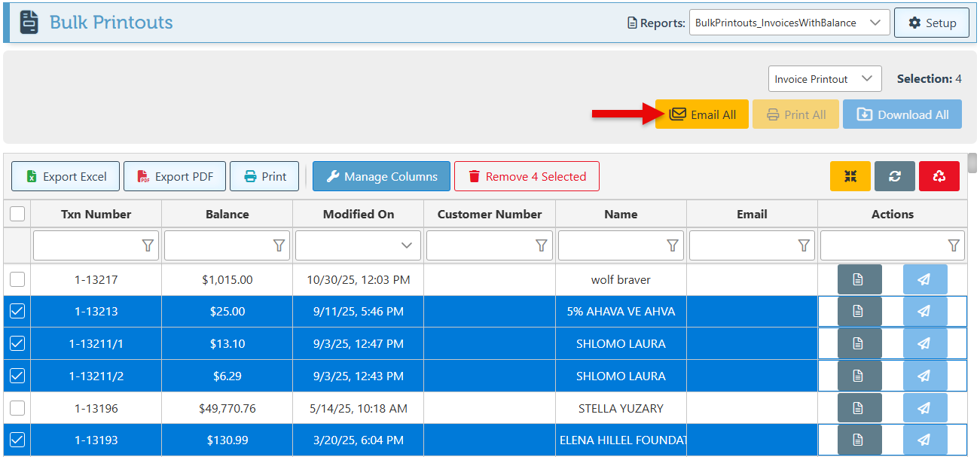Viewport: 980px width, 457px height.
Task: Check the box for invoice 1-13217
Action: point(17,279)
